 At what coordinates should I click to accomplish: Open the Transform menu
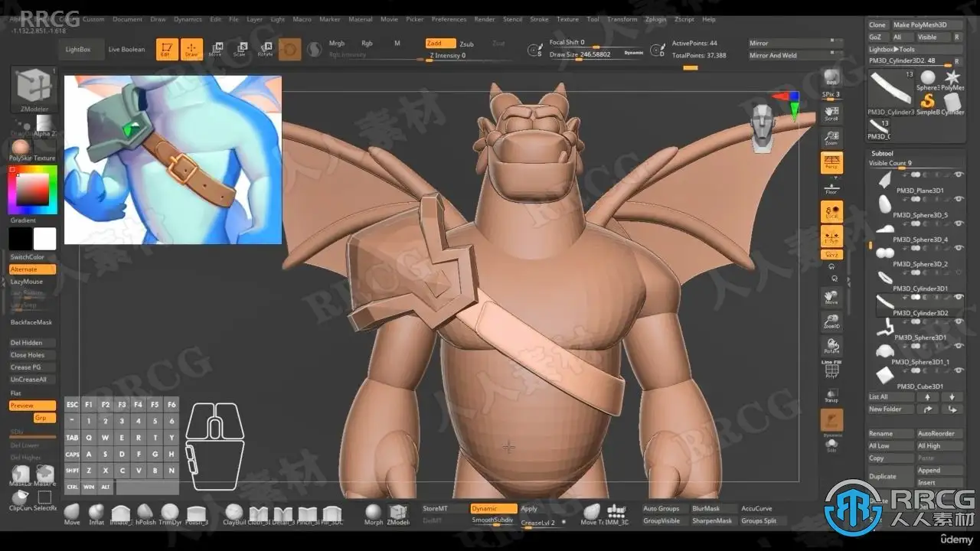(622, 19)
